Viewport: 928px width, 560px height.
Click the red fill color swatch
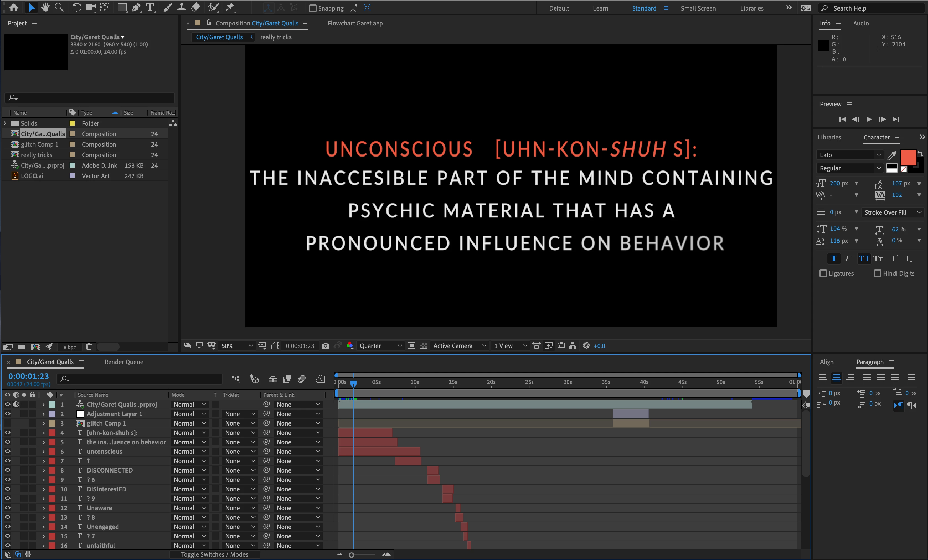(908, 157)
